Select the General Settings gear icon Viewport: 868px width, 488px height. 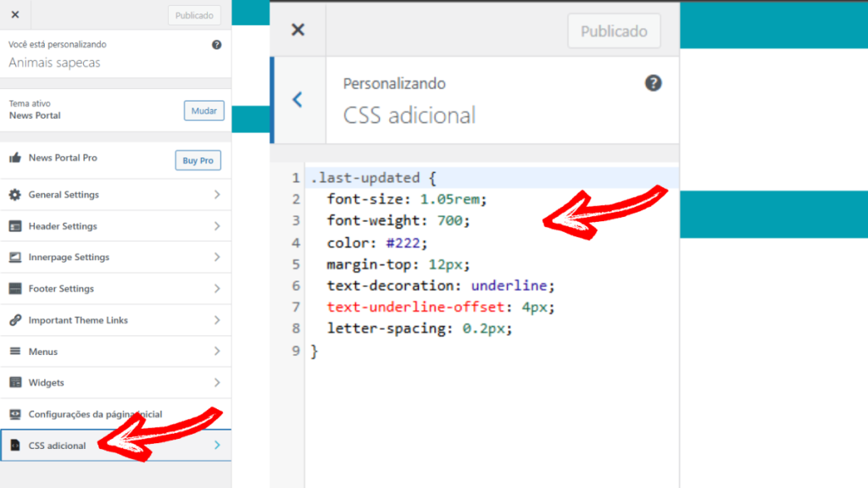coord(14,194)
